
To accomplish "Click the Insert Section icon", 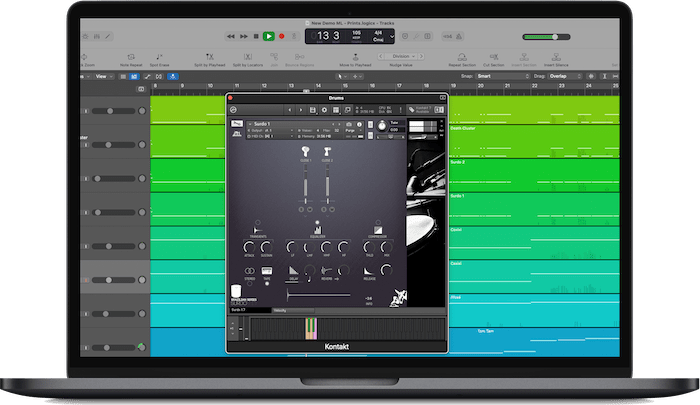I will tap(524, 57).
